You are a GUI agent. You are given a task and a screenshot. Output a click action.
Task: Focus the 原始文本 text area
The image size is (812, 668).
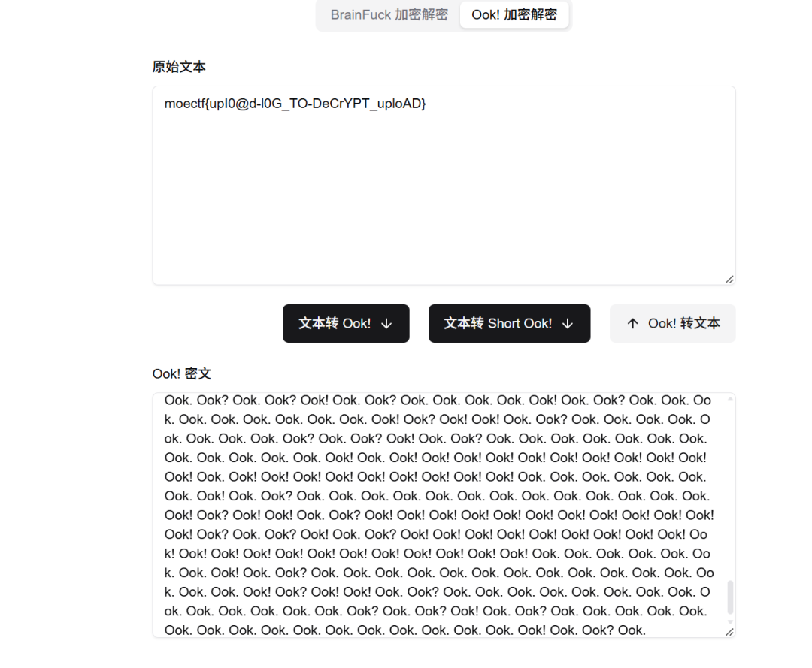point(444,186)
